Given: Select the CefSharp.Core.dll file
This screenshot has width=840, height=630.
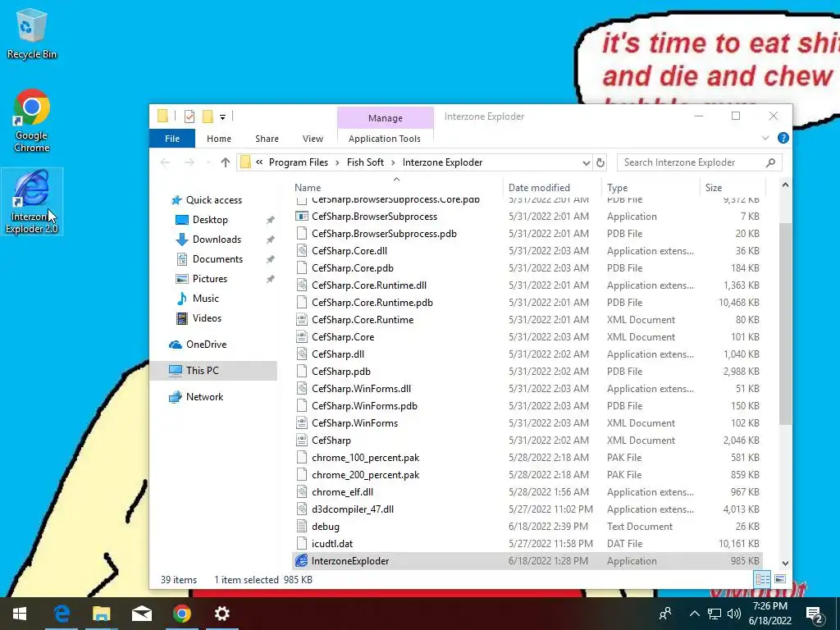Looking at the screenshot, I should coord(527,251).
